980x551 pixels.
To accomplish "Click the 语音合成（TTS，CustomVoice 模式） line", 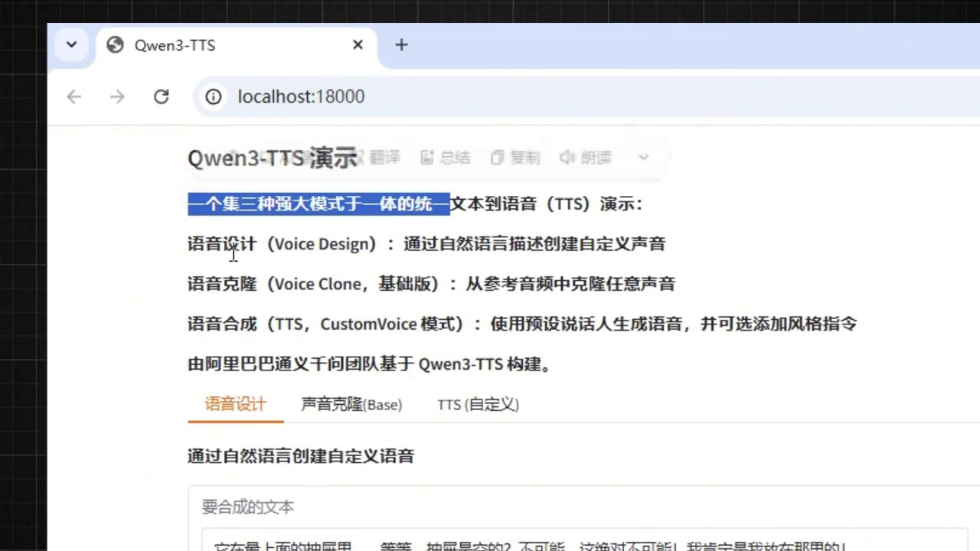I will pyautogui.click(x=522, y=324).
